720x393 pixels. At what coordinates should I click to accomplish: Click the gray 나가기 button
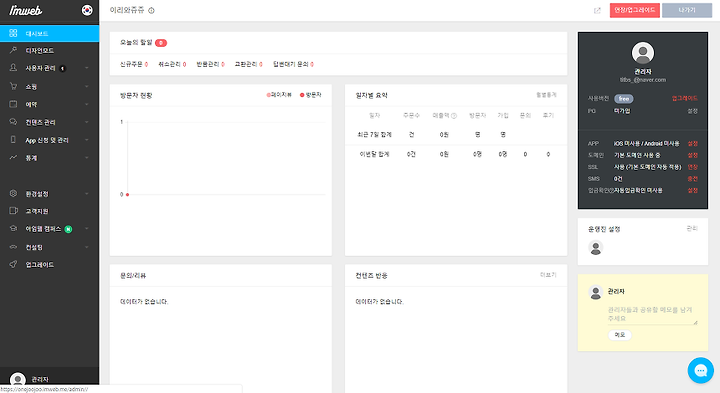click(687, 10)
